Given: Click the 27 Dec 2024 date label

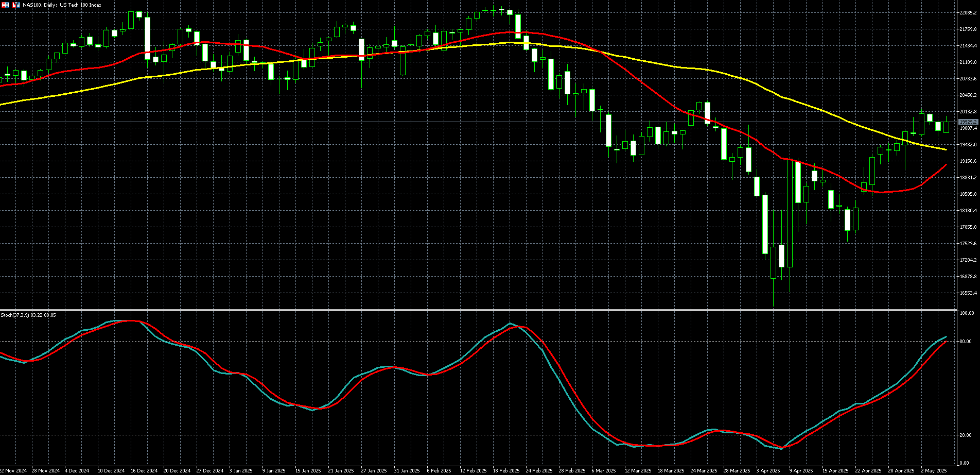Looking at the screenshot, I should point(210,471).
